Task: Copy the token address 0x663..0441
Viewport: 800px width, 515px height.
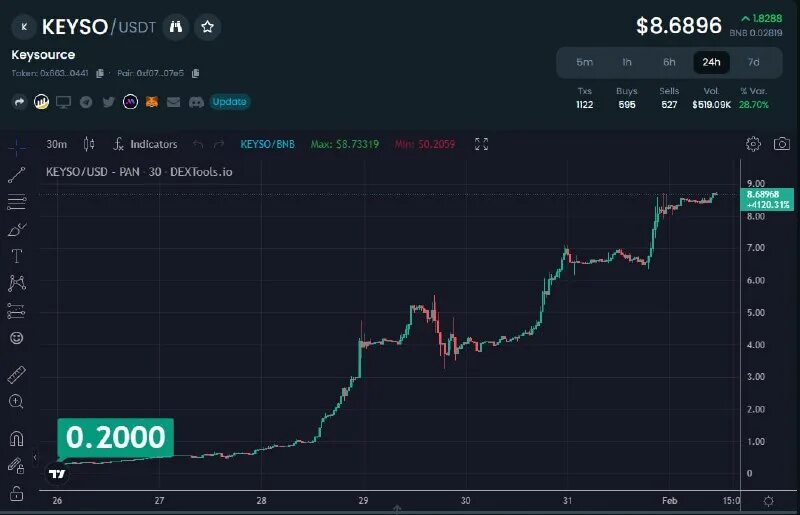Action: click(100, 73)
